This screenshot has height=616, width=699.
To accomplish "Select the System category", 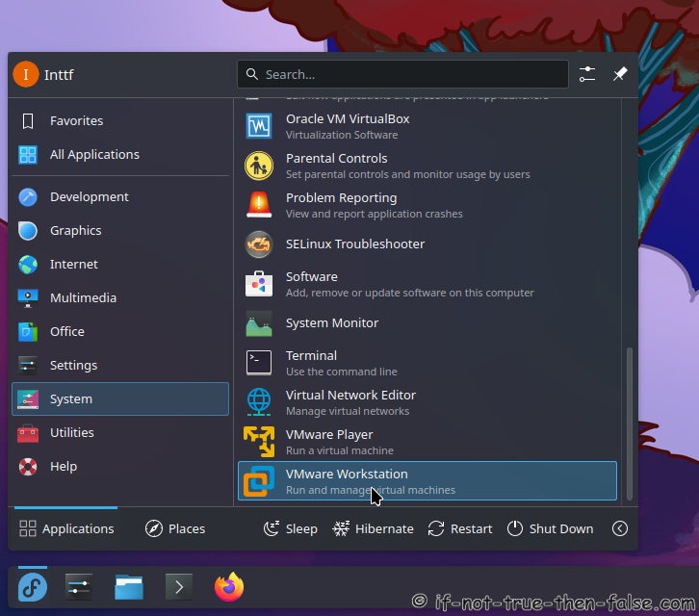I will [x=120, y=398].
